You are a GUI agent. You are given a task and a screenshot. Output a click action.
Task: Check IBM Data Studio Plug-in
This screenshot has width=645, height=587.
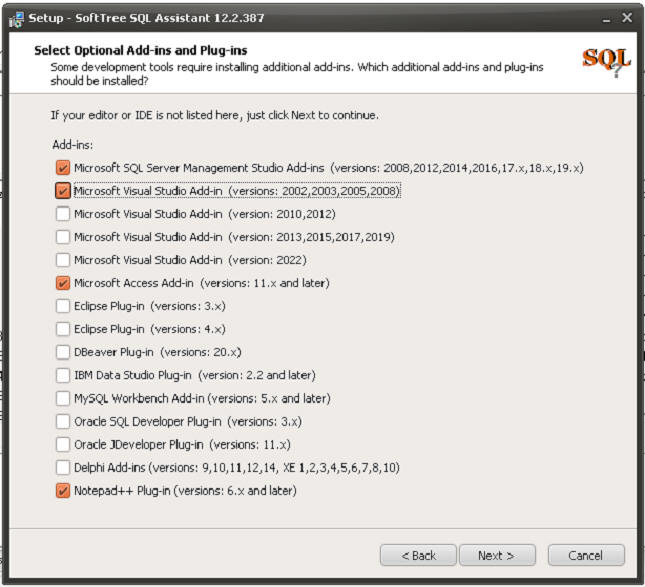point(63,375)
